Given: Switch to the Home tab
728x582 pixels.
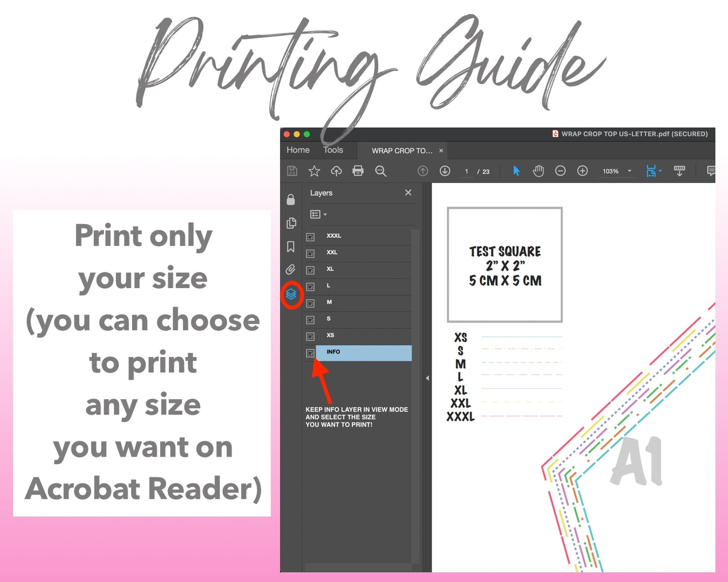Looking at the screenshot, I should pyautogui.click(x=298, y=150).
